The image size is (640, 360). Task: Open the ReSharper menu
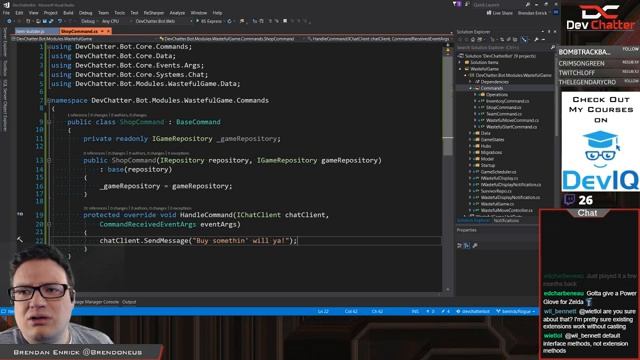coord(153,13)
